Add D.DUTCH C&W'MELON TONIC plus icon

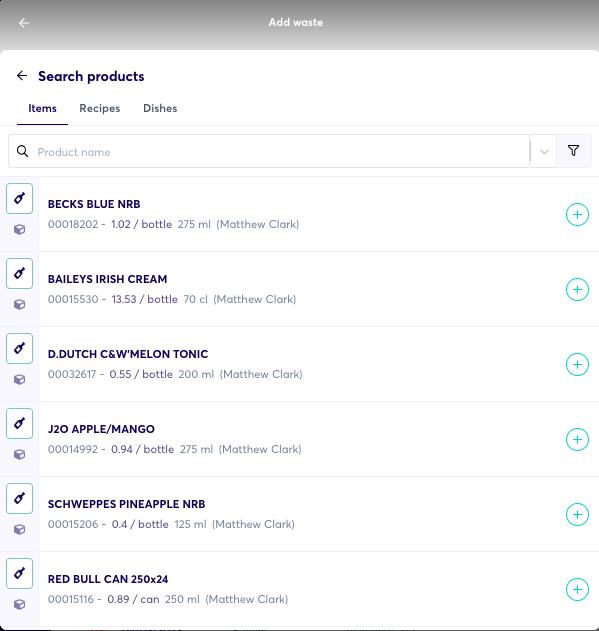[577, 365]
